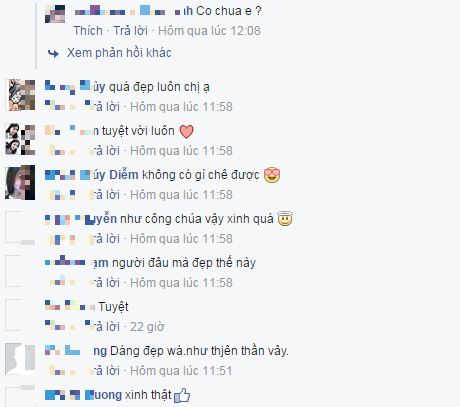
Task: Reply to the 'quá đẹp luôn chị ạ' comment
Action: click(102, 107)
